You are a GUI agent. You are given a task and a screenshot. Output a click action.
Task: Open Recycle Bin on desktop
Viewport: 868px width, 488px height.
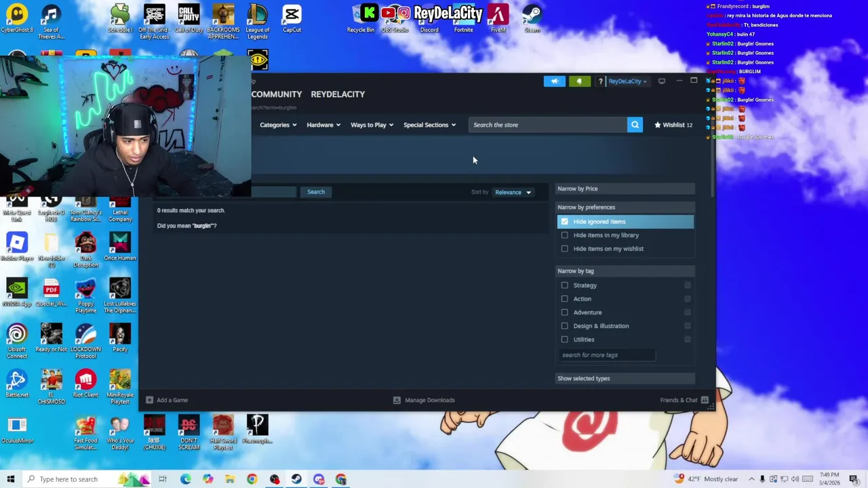(x=361, y=19)
